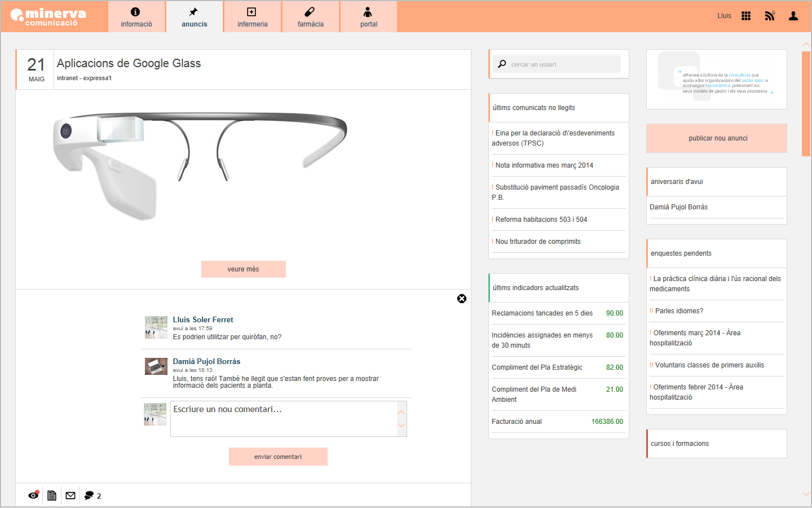Screen dimensions: 812x508
Task: Click enviar comentari button
Action: 278,457
